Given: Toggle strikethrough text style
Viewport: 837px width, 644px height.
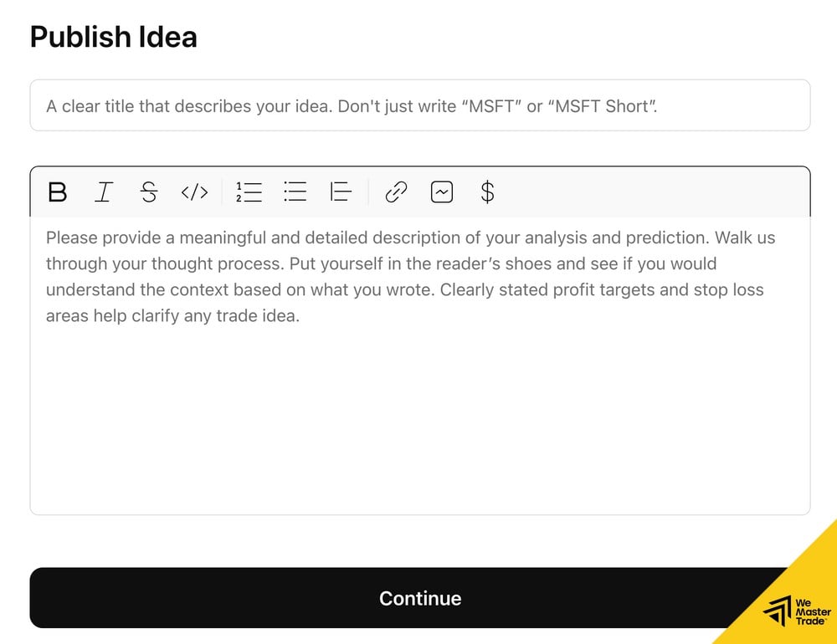Looking at the screenshot, I should [x=148, y=192].
